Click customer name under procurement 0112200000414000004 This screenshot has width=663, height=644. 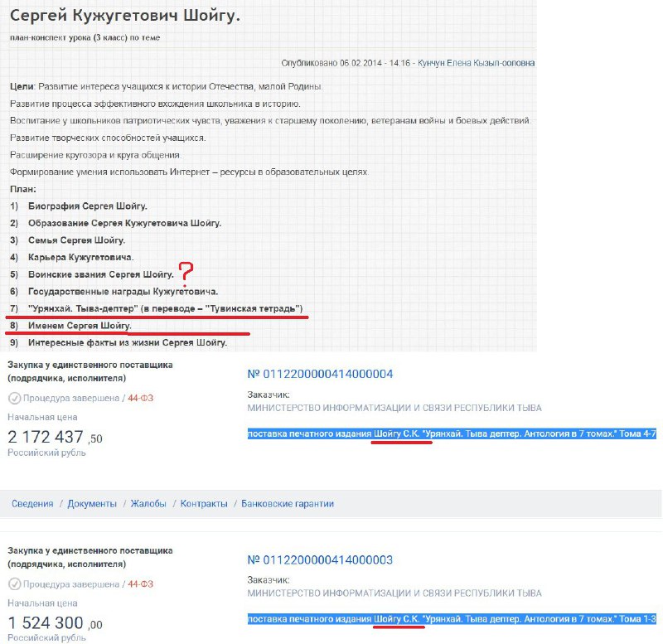(x=394, y=408)
